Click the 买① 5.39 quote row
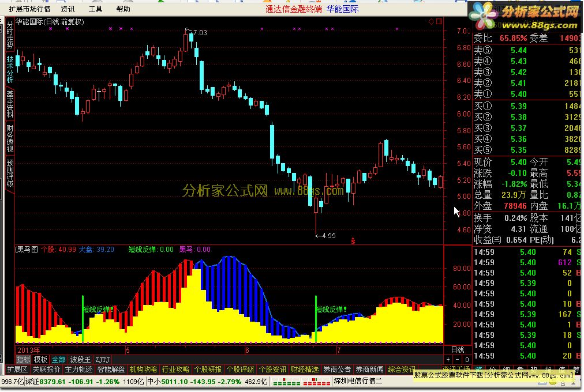The height and width of the screenshot is (392, 584). [x=527, y=107]
